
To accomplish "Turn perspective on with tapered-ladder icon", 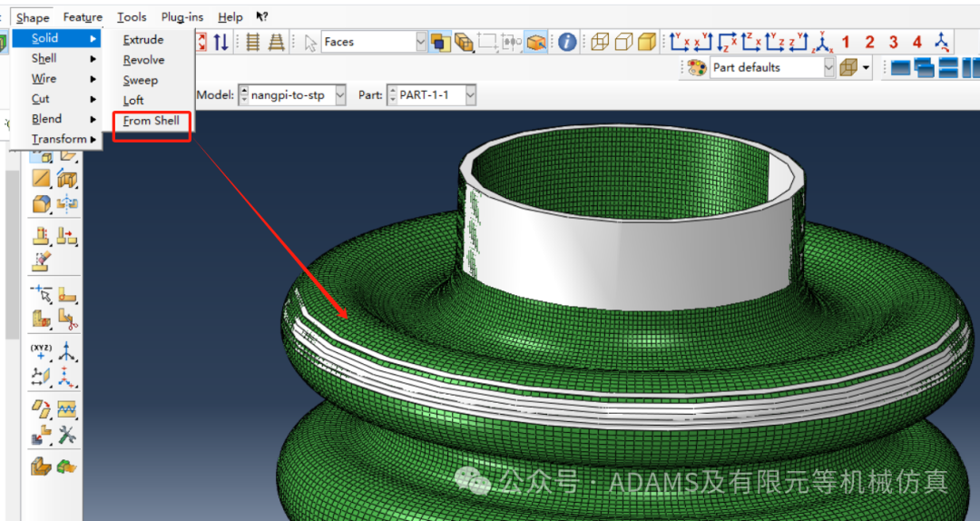I will [x=276, y=42].
